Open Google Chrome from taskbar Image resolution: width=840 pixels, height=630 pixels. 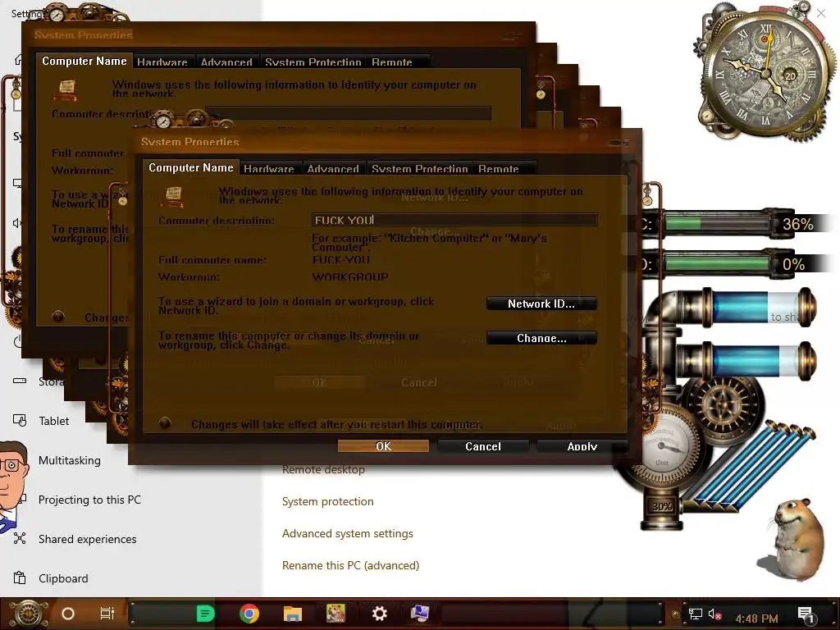pyautogui.click(x=249, y=614)
